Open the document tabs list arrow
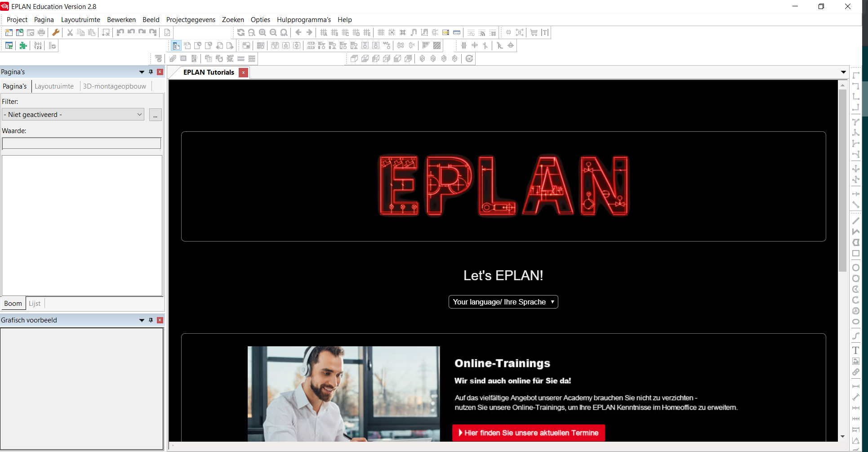 tap(844, 72)
